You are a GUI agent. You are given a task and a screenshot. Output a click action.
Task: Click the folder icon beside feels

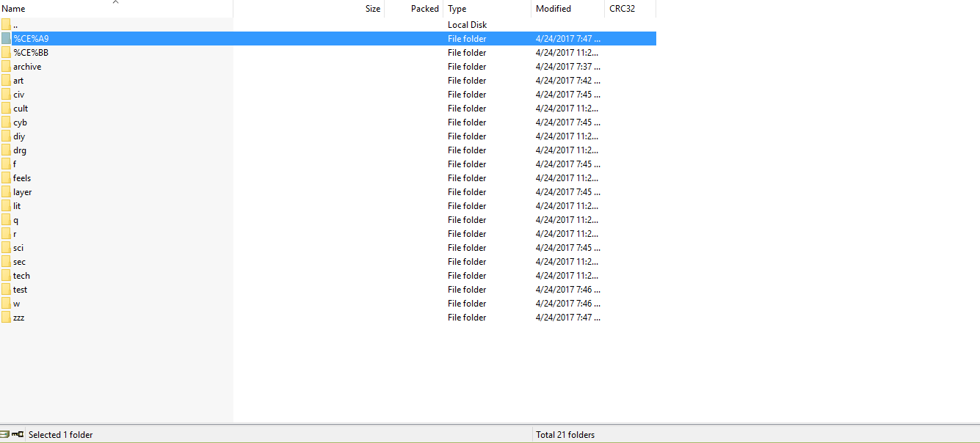[6, 178]
